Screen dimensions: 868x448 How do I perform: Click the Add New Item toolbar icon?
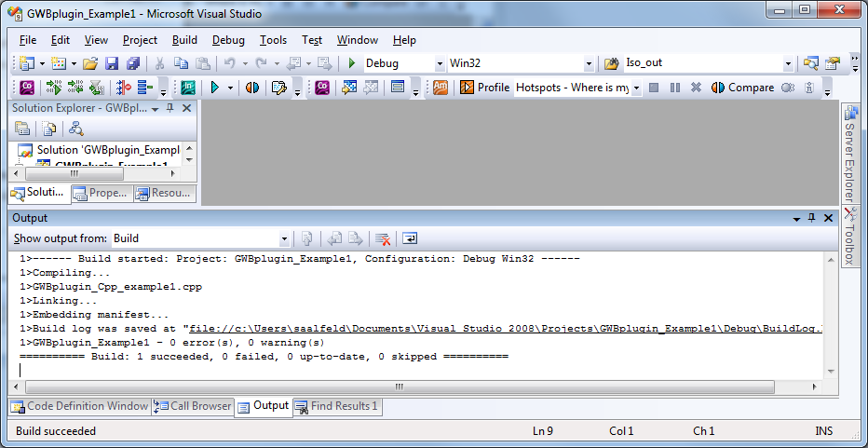pyautogui.click(x=58, y=63)
